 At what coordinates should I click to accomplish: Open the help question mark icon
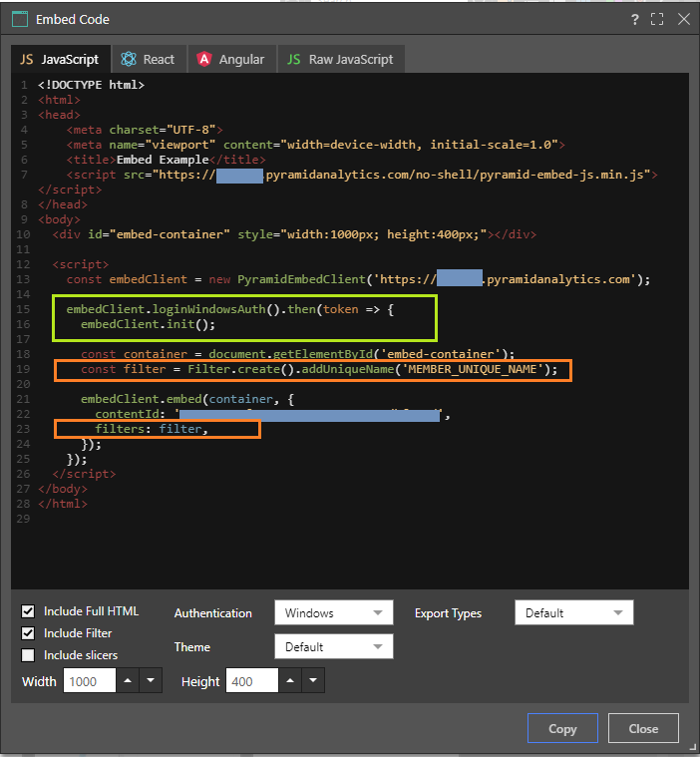click(x=635, y=19)
